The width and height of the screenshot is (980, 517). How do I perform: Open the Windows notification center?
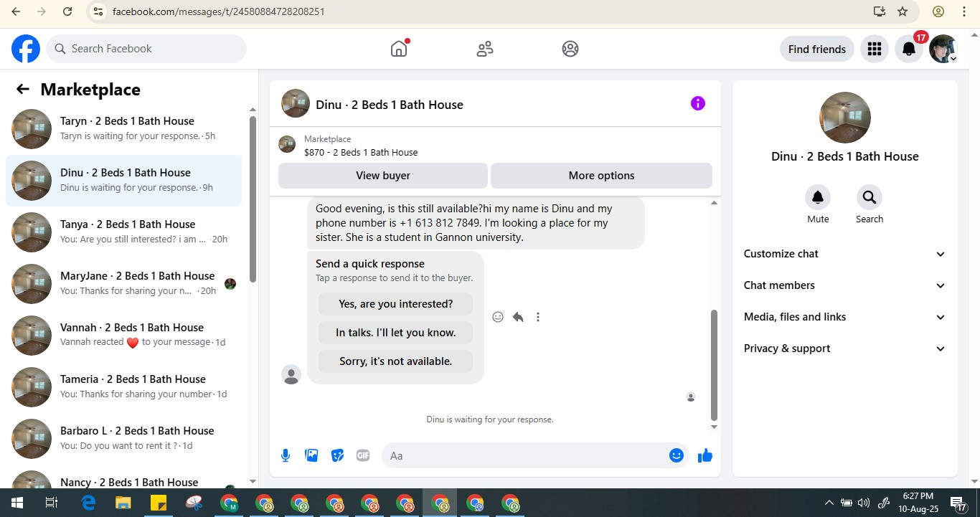point(958,503)
